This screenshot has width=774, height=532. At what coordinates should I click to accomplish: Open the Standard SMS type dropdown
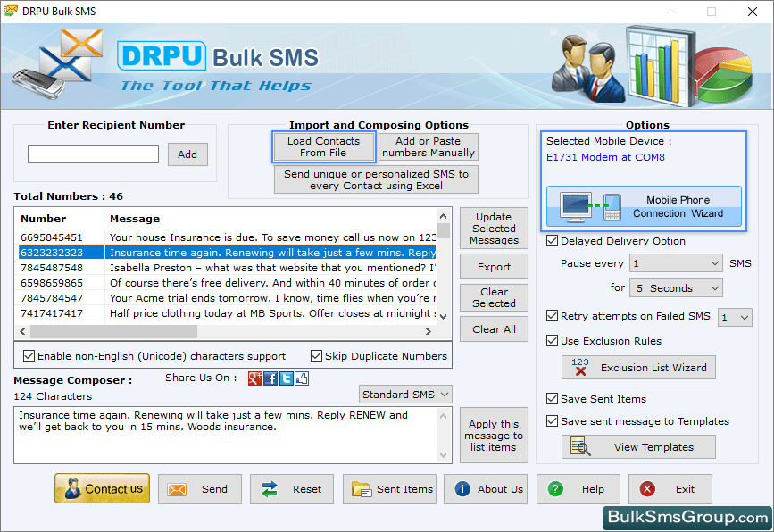tap(405, 395)
